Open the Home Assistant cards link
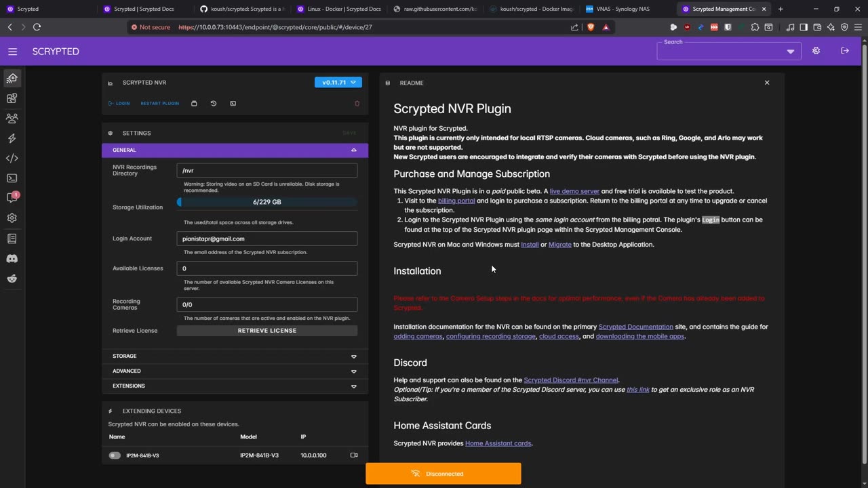The width and height of the screenshot is (868, 488). coord(498,443)
